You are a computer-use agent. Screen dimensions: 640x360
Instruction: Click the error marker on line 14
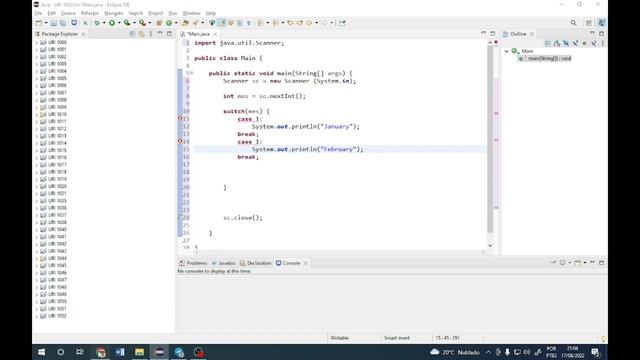180,141
